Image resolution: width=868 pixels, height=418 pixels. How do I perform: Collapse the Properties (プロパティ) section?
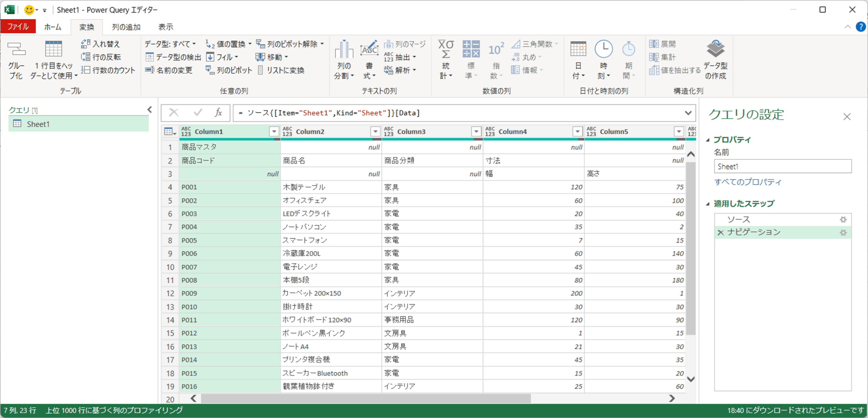708,140
